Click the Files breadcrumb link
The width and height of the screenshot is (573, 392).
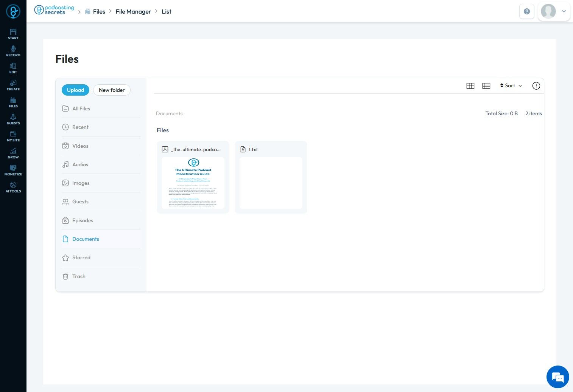pyautogui.click(x=99, y=12)
